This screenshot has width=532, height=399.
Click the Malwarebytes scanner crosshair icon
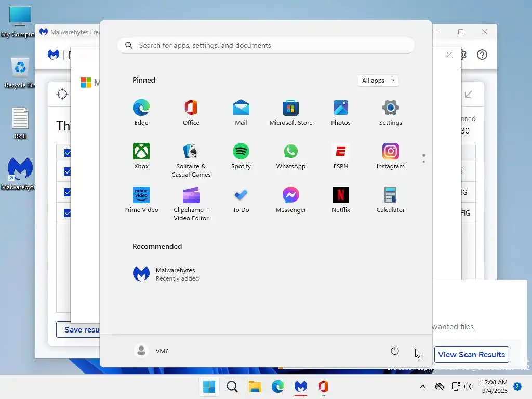coord(62,94)
